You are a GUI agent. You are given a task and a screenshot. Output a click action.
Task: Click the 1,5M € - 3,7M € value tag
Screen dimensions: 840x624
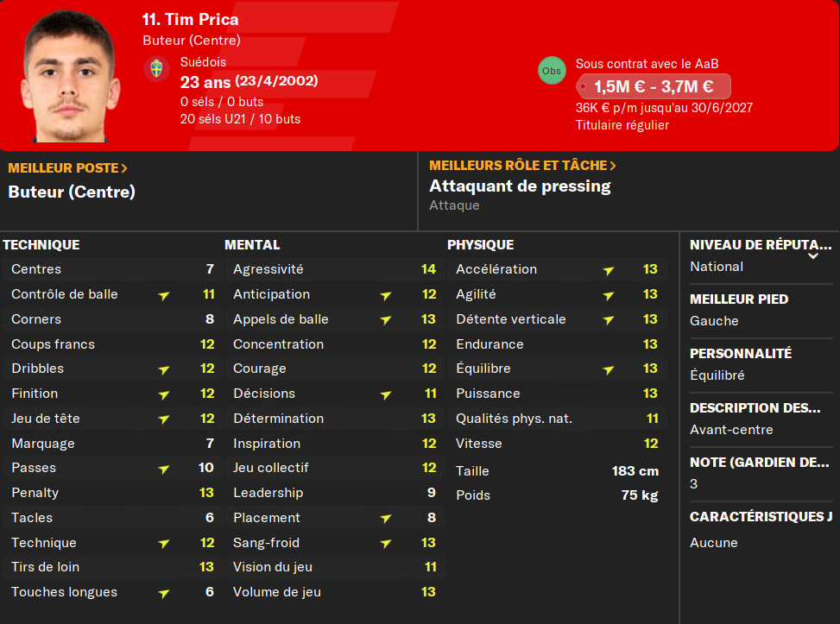click(x=654, y=86)
